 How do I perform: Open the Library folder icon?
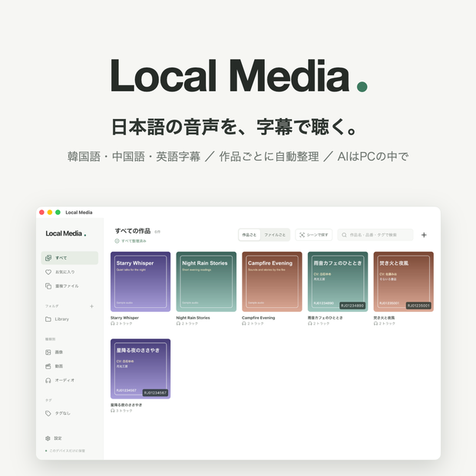(48, 319)
